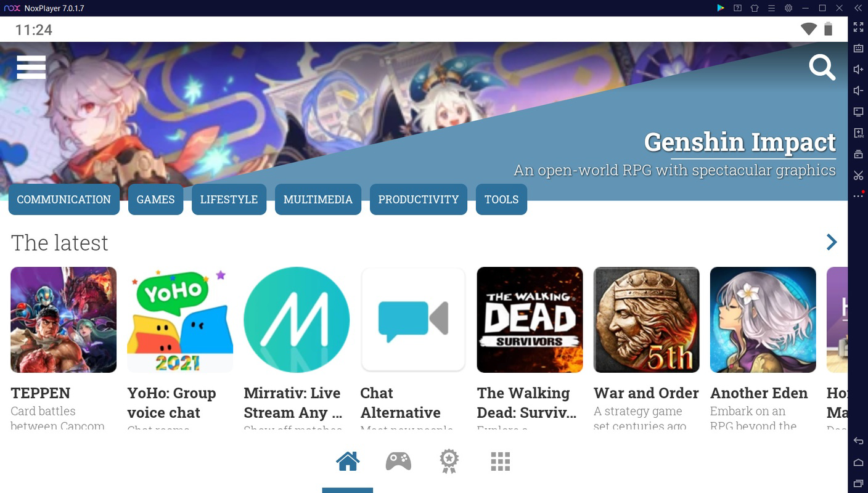
Task: Select the MULTIMEDIA category button
Action: pyautogui.click(x=318, y=200)
